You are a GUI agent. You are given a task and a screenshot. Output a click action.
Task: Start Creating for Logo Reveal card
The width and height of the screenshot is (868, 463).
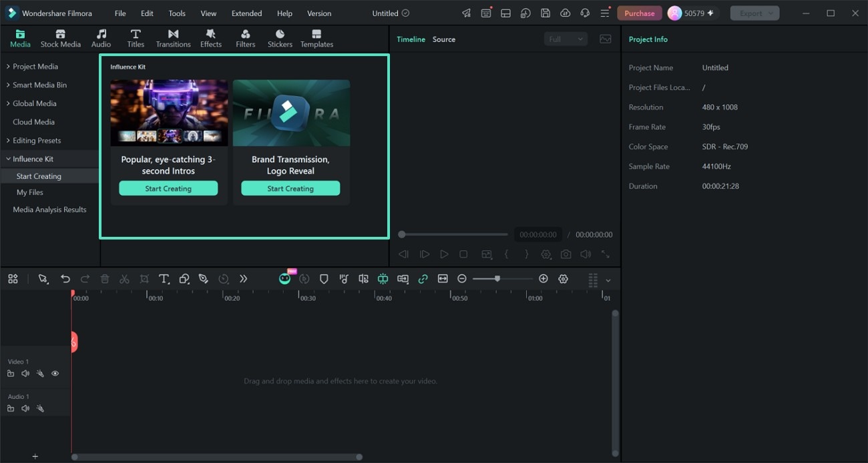[x=290, y=189]
